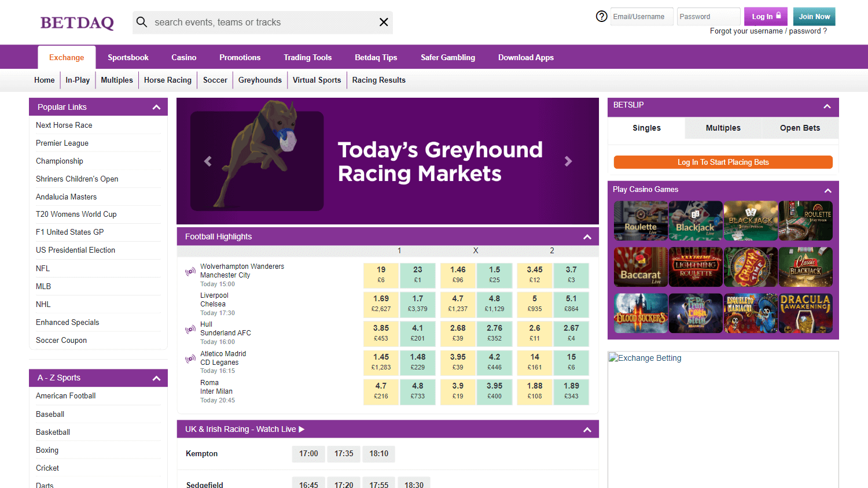Viewport: 868px width, 488px height.
Task: Collapse the Popular Links panel
Action: click(x=156, y=107)
